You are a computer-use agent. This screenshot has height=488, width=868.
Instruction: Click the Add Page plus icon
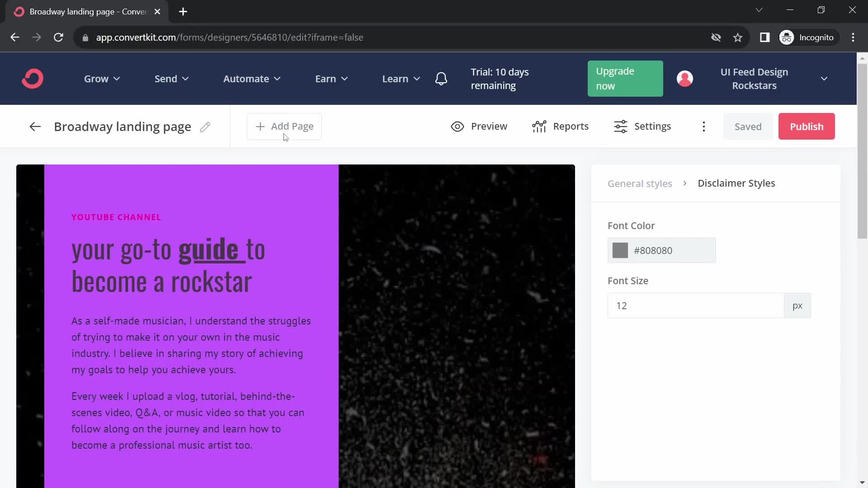260,127
